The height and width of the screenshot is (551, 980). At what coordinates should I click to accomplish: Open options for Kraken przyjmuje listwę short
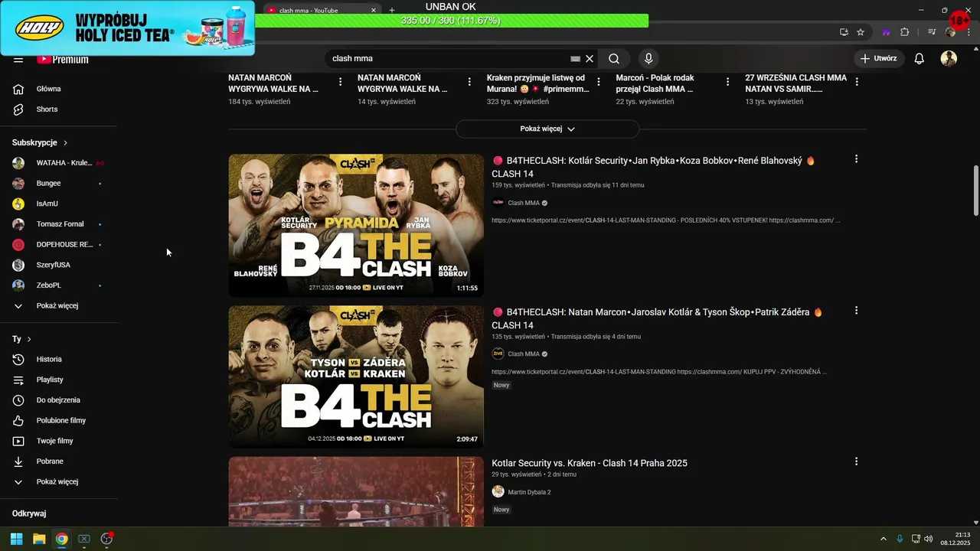(599, 81)
